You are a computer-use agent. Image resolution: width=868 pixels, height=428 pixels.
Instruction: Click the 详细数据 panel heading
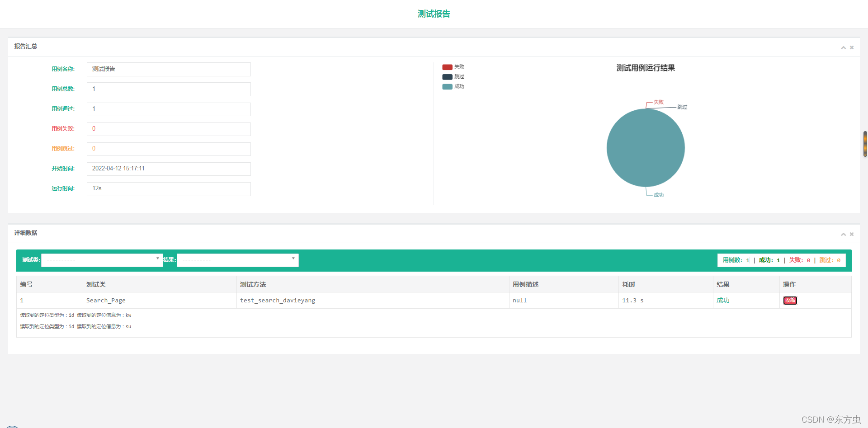click(x=26, y=233)
